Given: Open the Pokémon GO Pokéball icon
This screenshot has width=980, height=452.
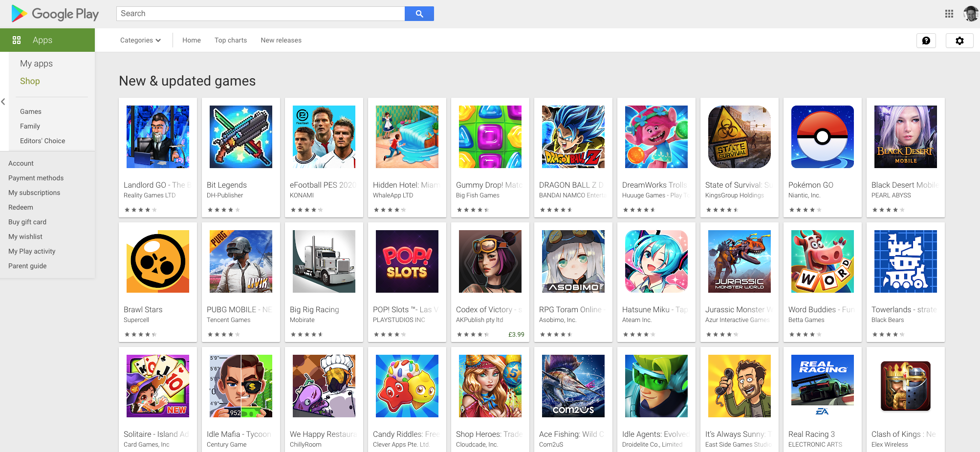Looking at the screenshot, I should pos(823,137).
